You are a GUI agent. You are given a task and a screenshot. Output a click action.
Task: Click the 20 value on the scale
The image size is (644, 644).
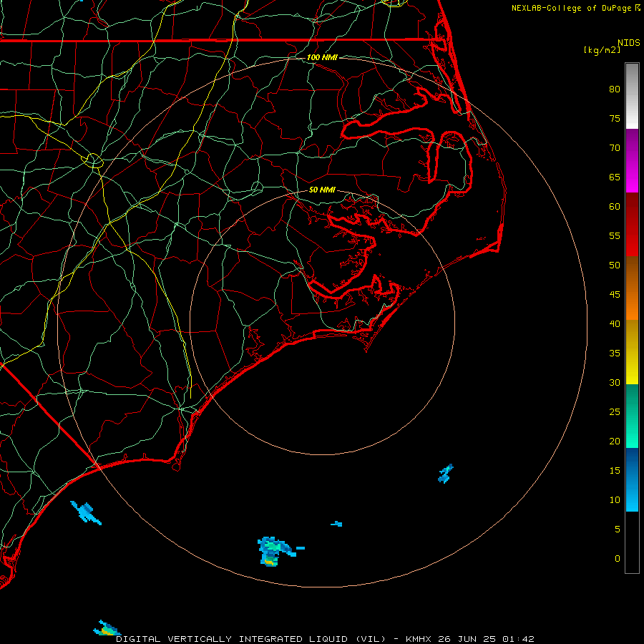pyautogui.click(x=615, y=441)
